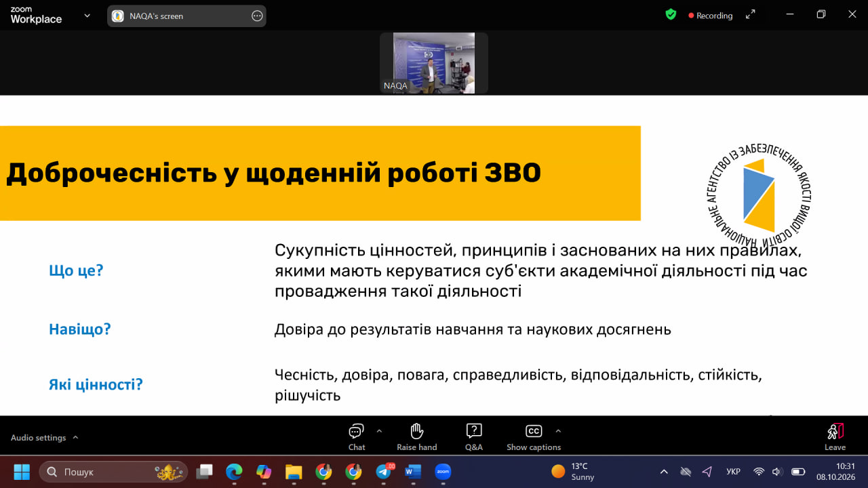The height and width of the screenshot is (488, 868).
Task: Click the Raise hand icon
Action: (x=417, y=430)
